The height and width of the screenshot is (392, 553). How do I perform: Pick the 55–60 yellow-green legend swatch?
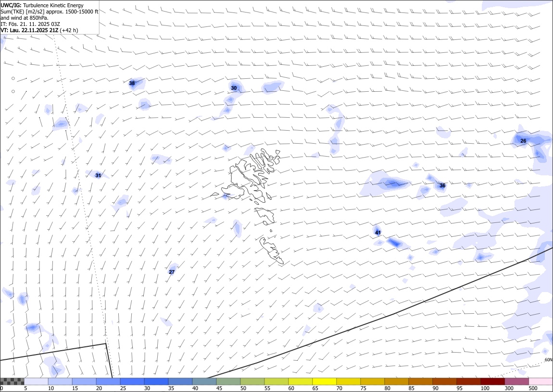coord(276,381)
